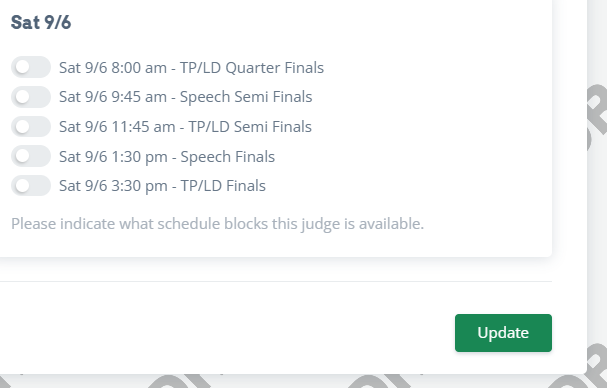Enable the 3:30 pm TP/LD Finals toggle
Viewport: 607px width, 388px height.
coord(31,185)
